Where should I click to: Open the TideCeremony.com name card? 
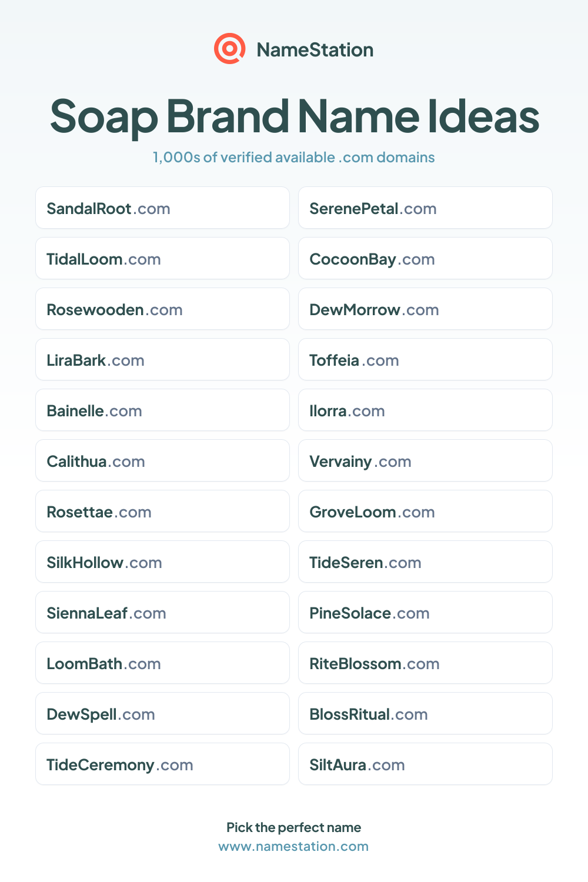pyautogui.click(x=162, y=764)
